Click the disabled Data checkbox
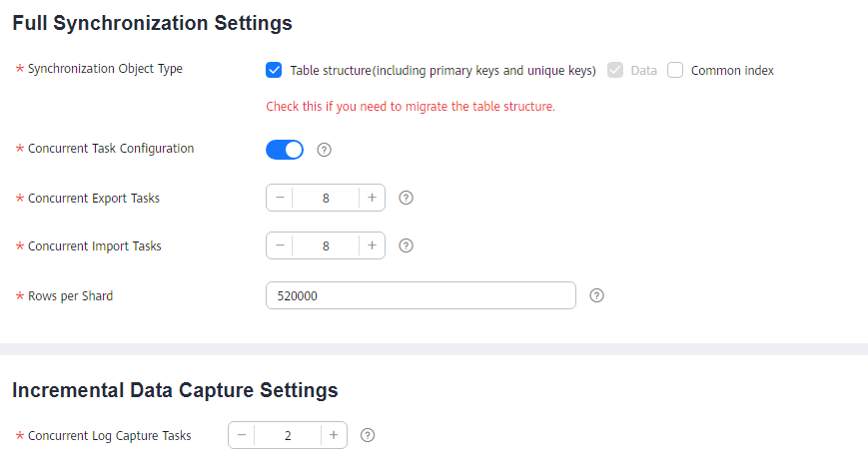Viewport: 868px width, 472px height. point(615,70)
